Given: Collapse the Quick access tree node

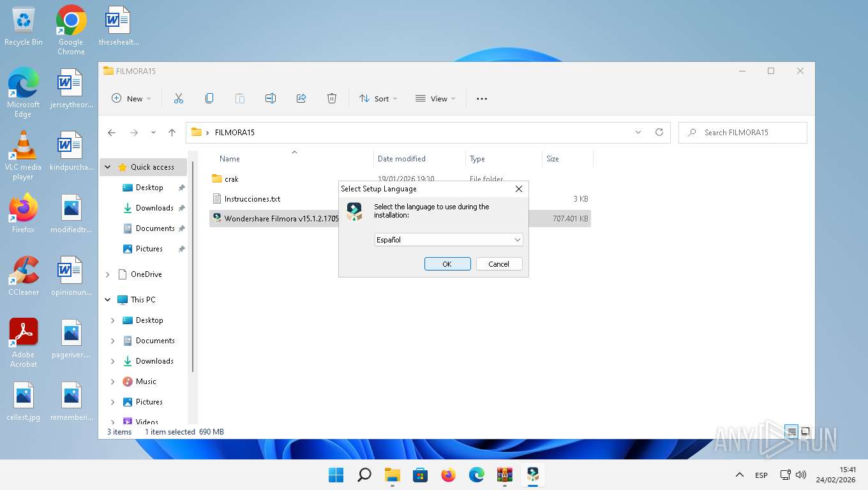Looking at the screenshot, I should pos(108,167).
